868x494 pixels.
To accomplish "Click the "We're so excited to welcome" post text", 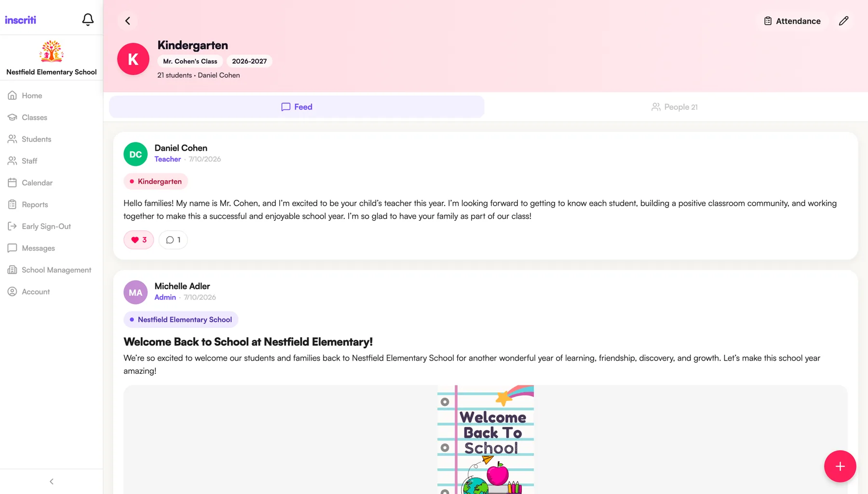I will pyautogui.click(x=472, y=364).
